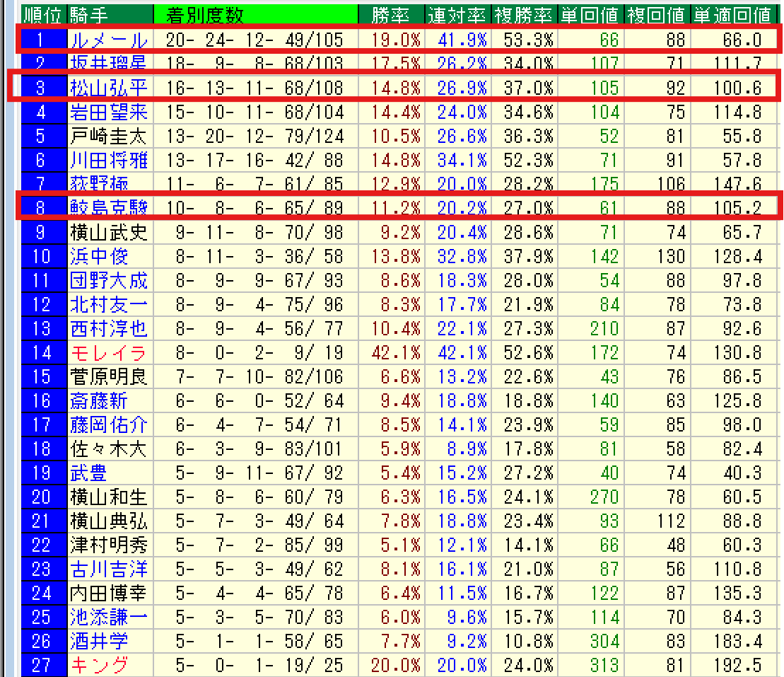Open the 鮫島克駿 jockey entry
784x677 pixels.
coord(109,208)
